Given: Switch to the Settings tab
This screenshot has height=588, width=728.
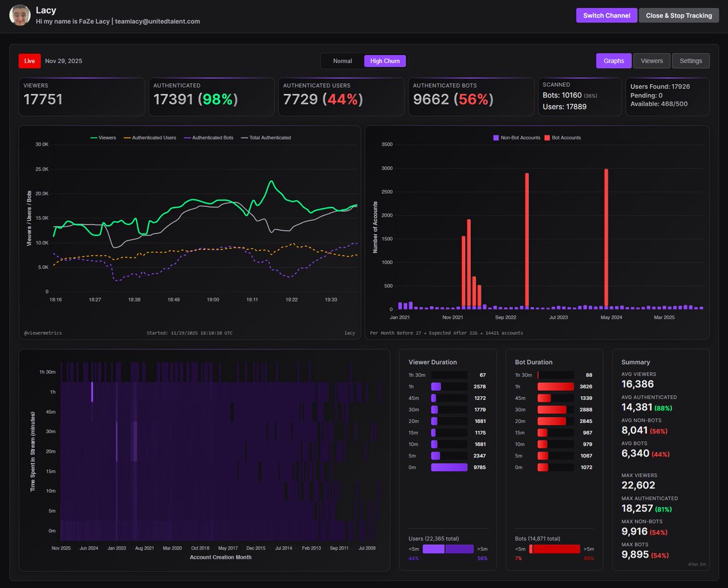Looking at the screenshot, I should tap(690, 60).
